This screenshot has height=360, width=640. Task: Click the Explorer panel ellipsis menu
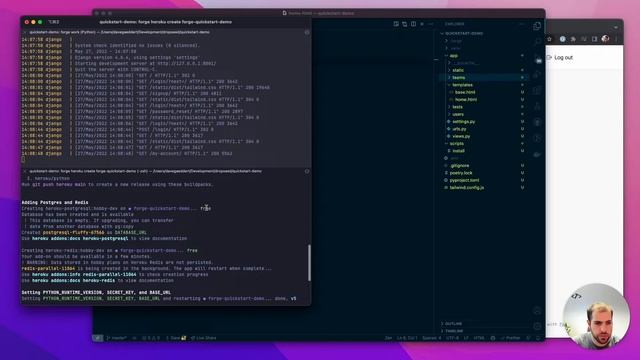click(522, 24)
